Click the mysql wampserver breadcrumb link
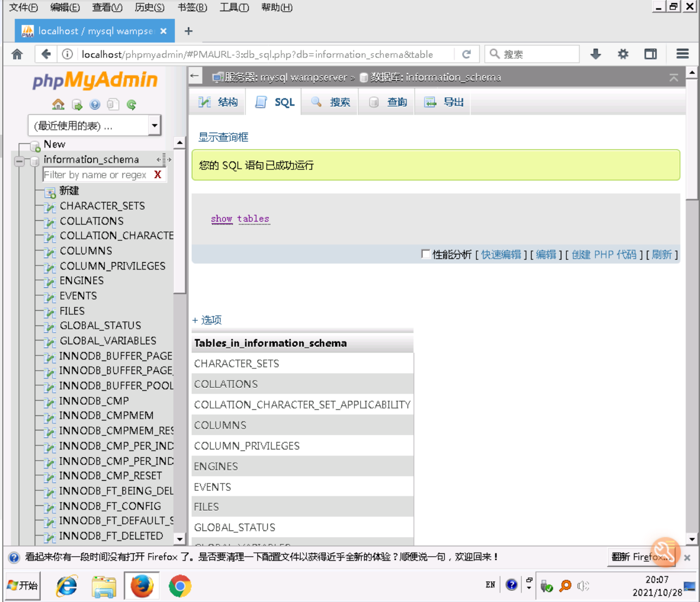 pyautogui.click(x=304, y=77)
